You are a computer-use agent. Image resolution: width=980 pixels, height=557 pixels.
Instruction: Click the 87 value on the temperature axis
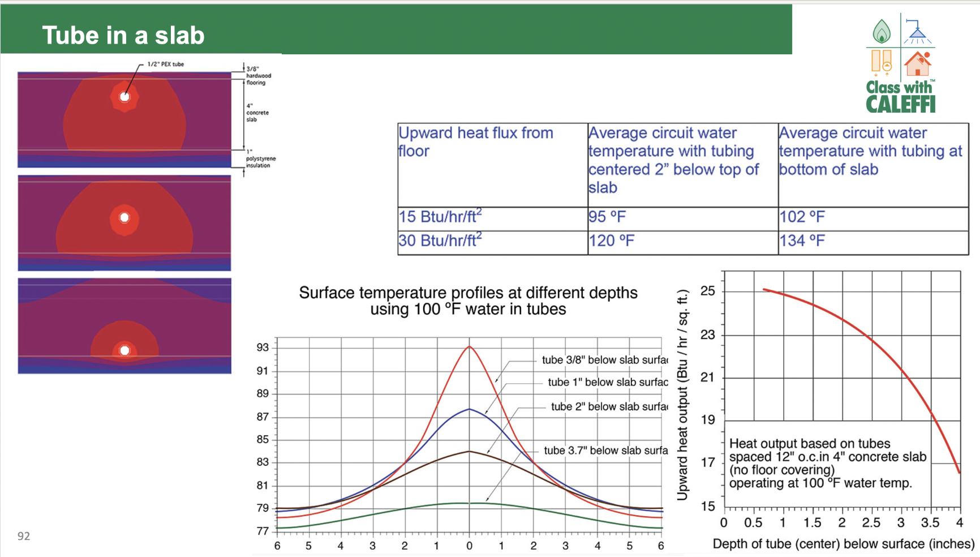click(x=263, y=417)
